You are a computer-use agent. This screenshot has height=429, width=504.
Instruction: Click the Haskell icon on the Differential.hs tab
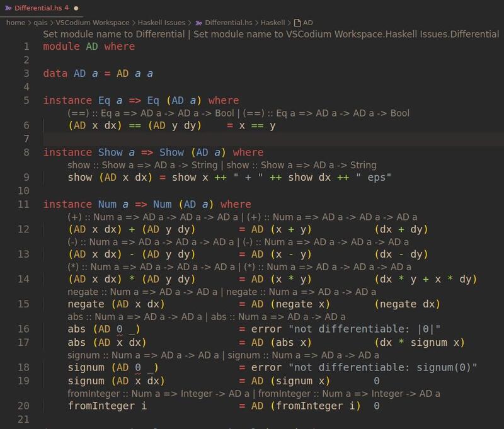click(8, 8)
